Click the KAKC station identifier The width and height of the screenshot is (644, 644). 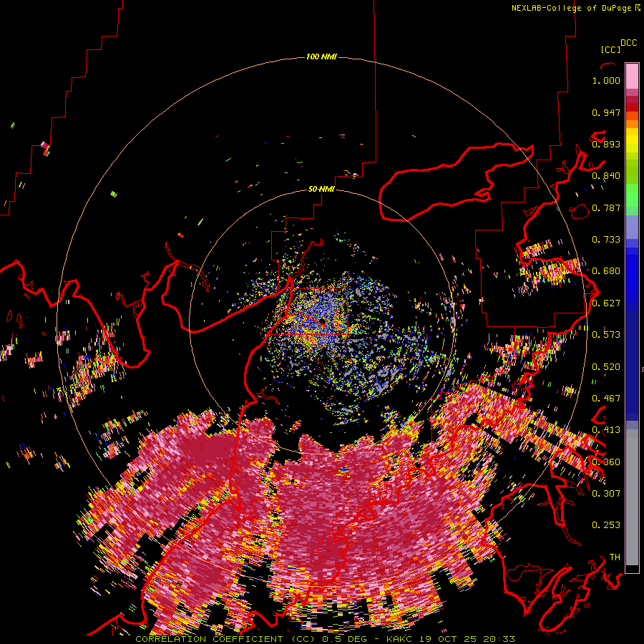400,639
